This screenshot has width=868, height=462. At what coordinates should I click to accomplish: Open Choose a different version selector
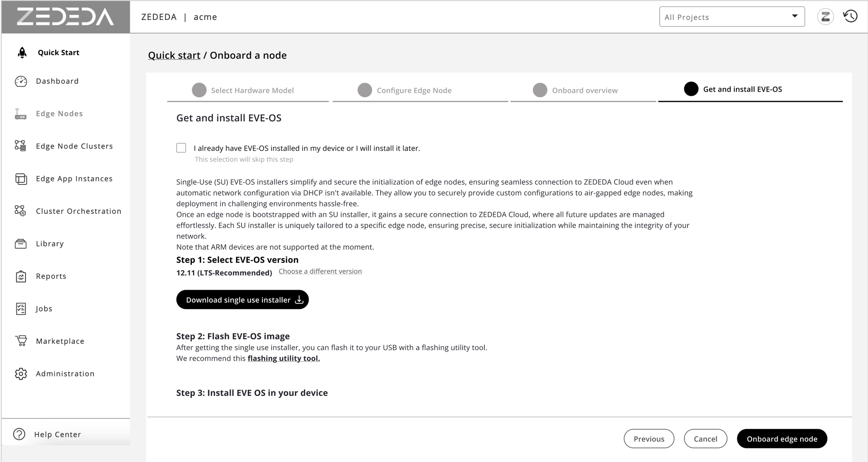click(x=320, y=271)
